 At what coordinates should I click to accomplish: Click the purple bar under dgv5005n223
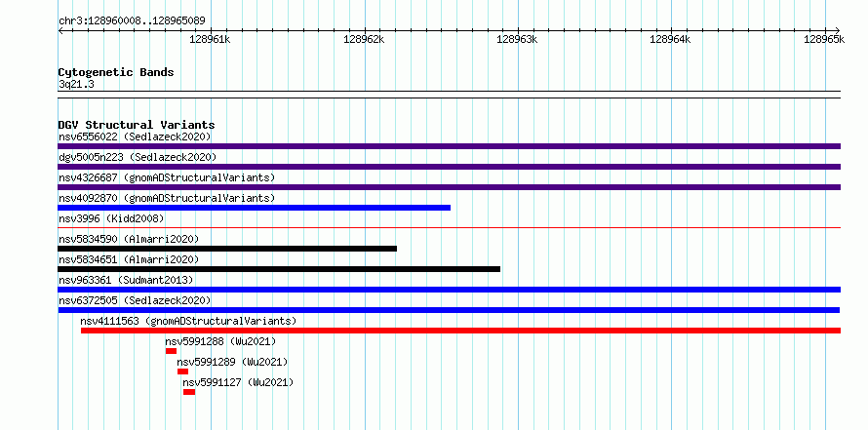pyautogui.click(x=449, y=167)
